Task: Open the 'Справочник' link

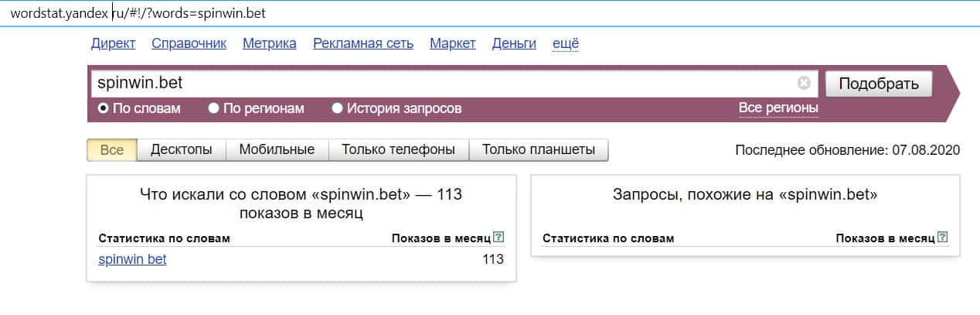Action: 189,43
